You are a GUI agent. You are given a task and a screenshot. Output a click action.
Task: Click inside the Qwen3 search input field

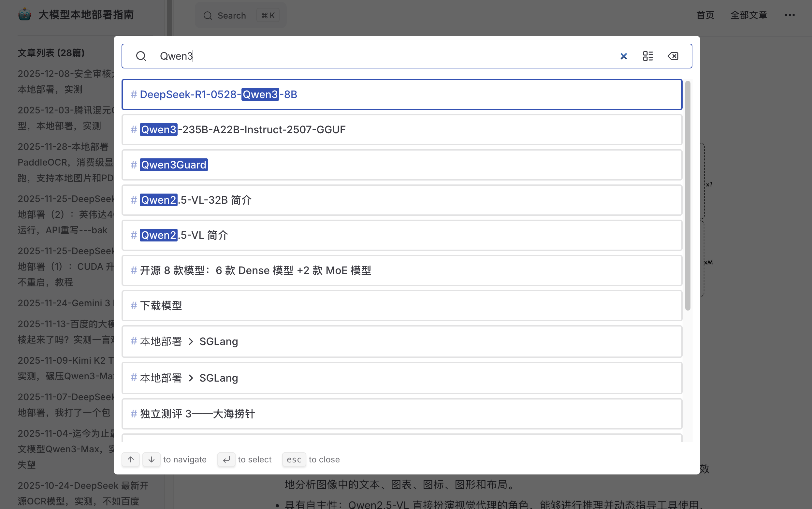pos(370,56)
